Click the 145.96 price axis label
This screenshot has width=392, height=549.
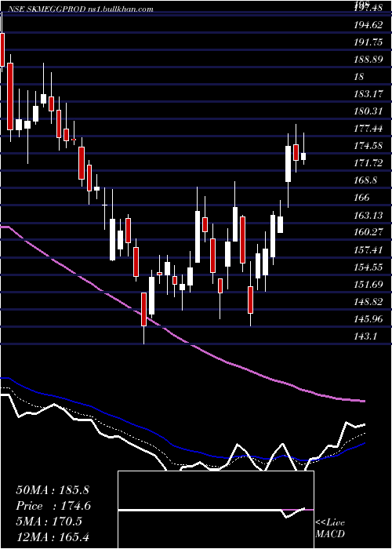pos(368,319)
